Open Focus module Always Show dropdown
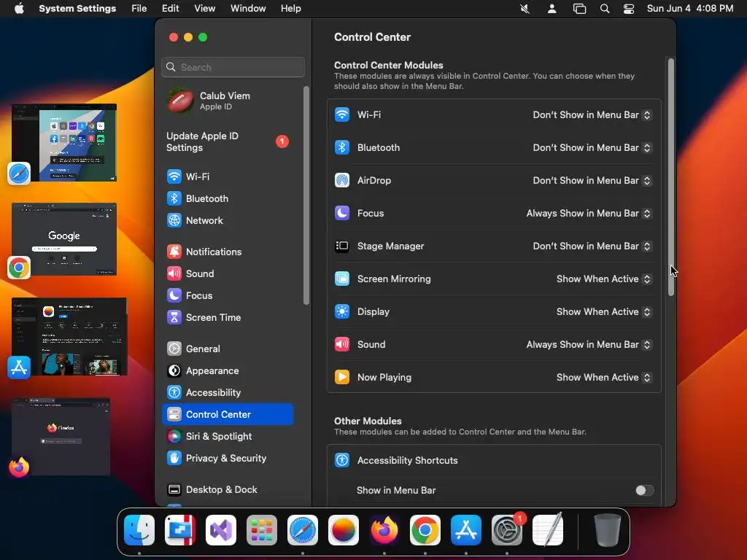This screenshot has width=747, height=560. tap(589, 214)
